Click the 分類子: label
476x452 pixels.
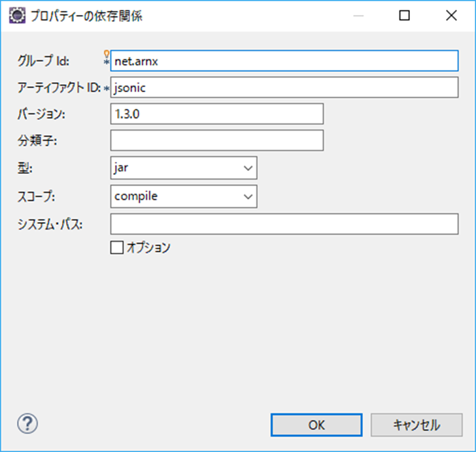click(37, 140)
